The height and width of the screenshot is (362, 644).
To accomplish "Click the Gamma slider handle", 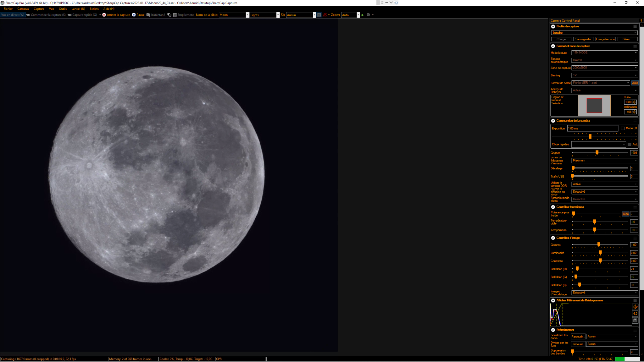I will coord(599,244).
